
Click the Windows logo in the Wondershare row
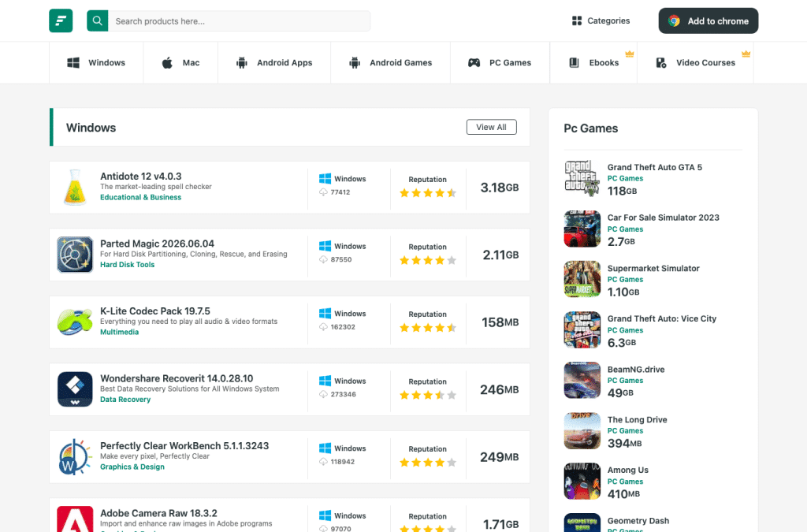click(x=325, y=381)
